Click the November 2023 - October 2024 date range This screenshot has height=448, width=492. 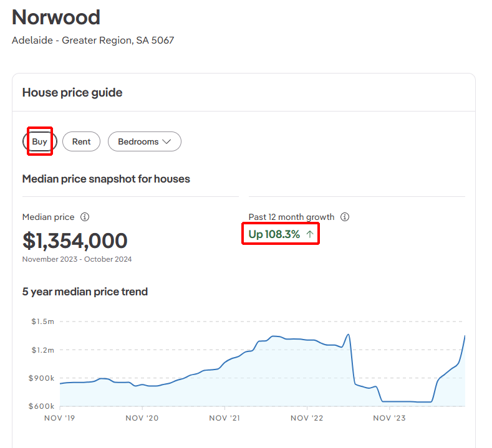(x=77, y=259)
